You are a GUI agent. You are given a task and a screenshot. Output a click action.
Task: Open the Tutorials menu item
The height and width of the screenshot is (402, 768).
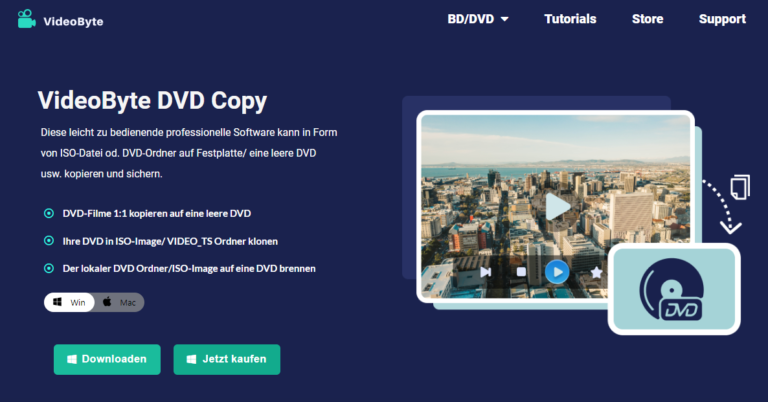[570, 19]
